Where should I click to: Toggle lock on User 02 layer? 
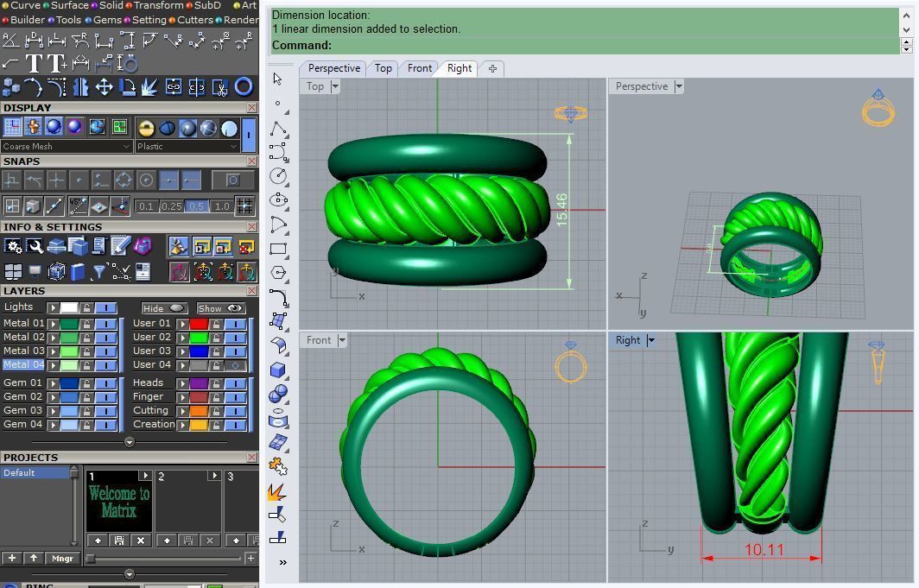(x=216, y=338)
